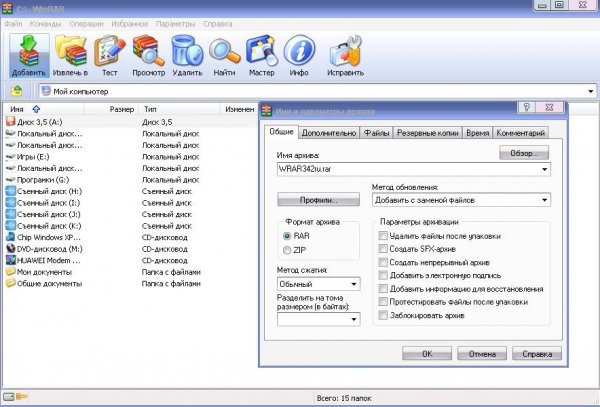Open the Найти (Find) magnifier icon

tap(224, 55)
